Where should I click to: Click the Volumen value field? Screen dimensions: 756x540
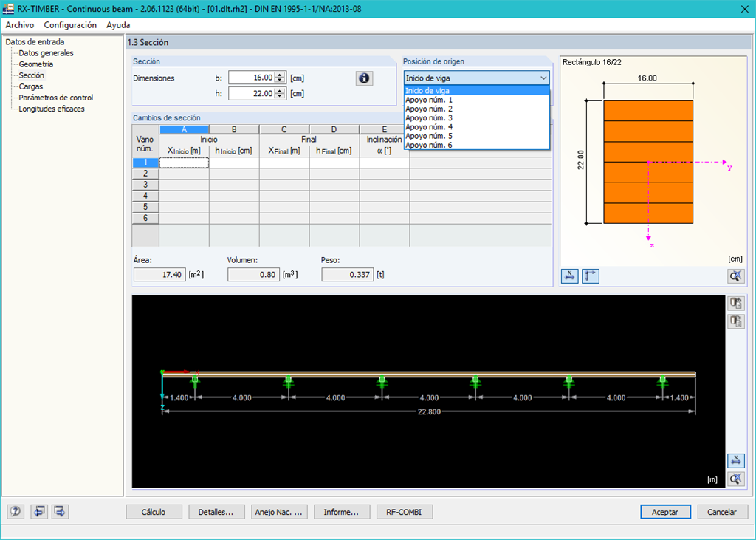[x=254, y=275]
